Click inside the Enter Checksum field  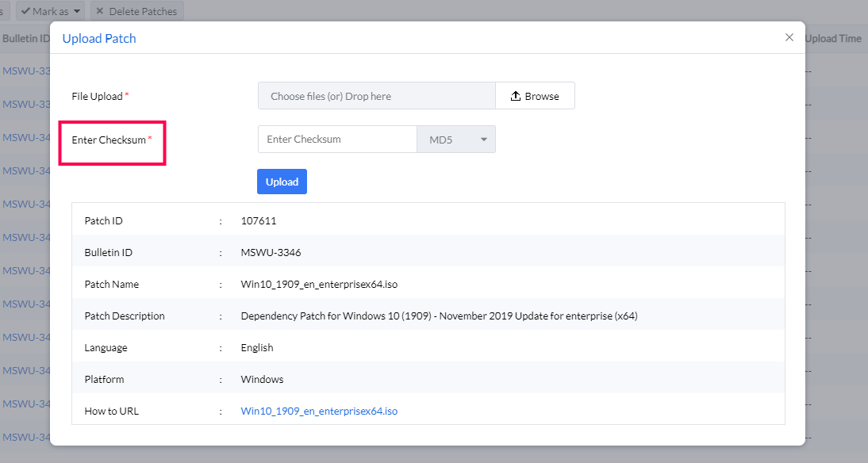click(x=337, y=139)
